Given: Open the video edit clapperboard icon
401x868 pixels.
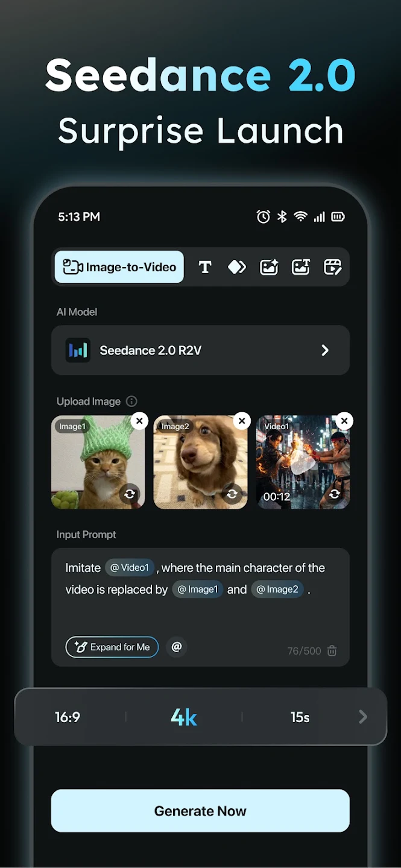Looking at the screenshot, I should click(333, 267).
